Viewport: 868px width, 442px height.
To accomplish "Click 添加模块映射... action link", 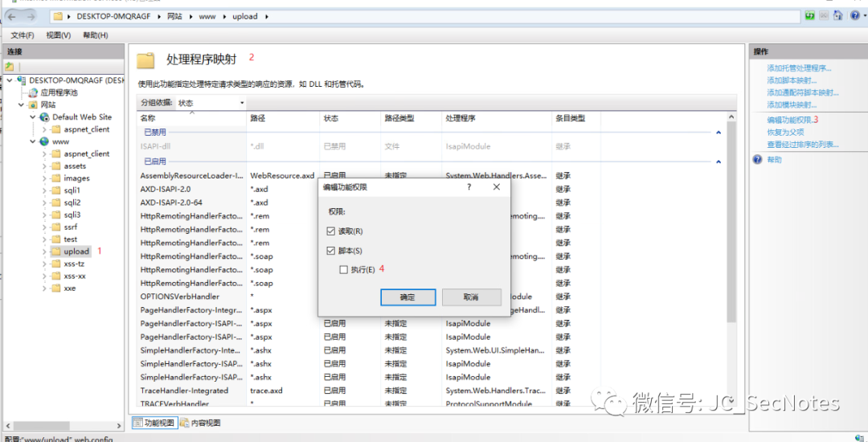I will 792,105.
